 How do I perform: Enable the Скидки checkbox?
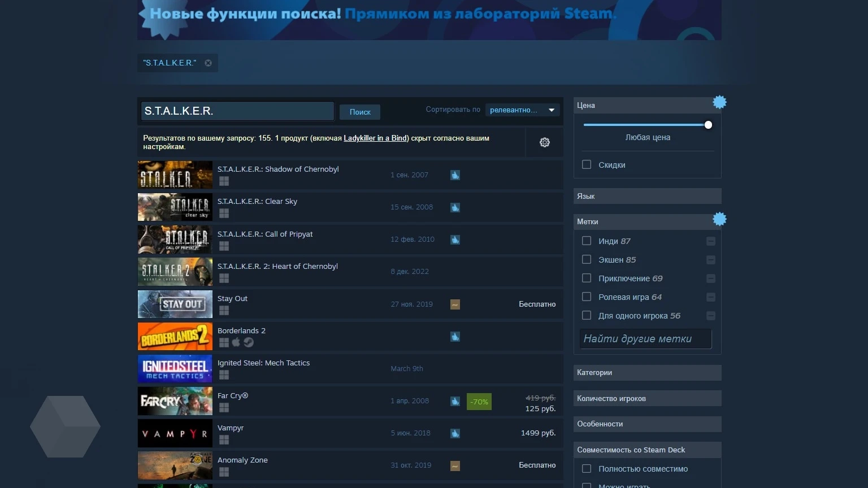587,164
